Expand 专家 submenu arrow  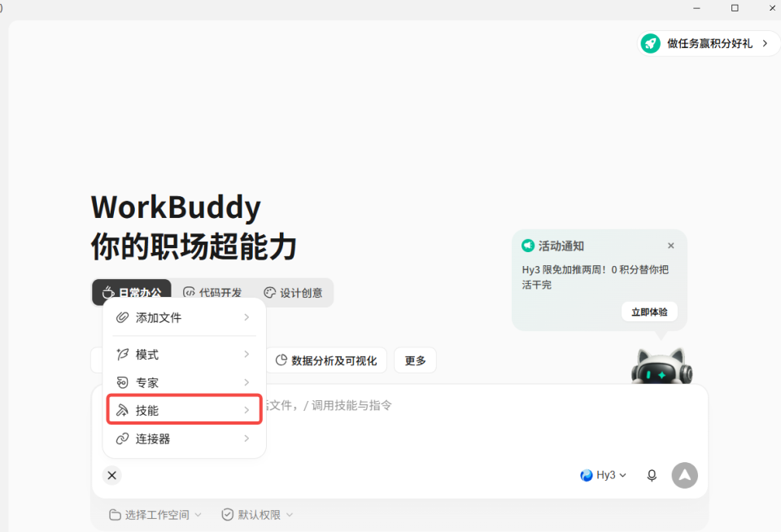[x=247, y=382]
